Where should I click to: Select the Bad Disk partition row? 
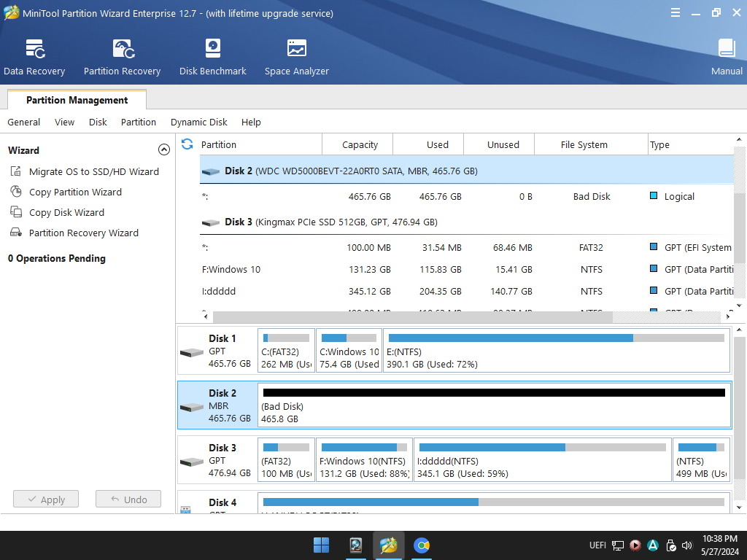tap(466, 196)
